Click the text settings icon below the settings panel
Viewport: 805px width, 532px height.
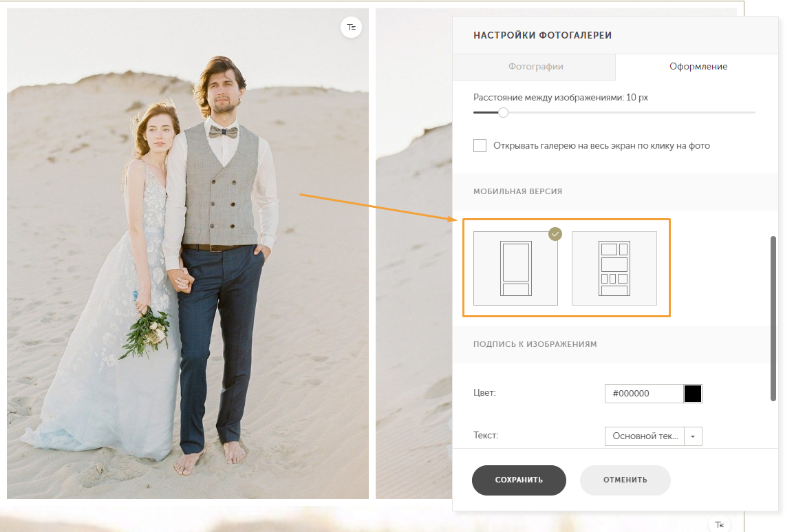point(719,524)
